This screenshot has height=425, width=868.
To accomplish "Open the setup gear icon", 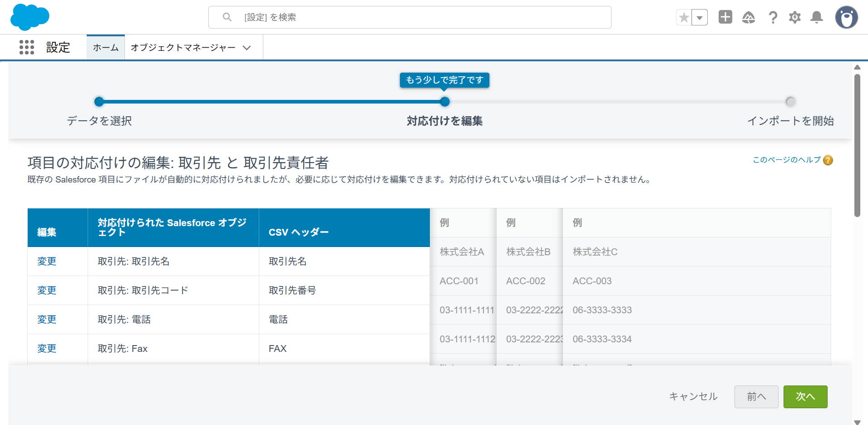I will [795, 18].
